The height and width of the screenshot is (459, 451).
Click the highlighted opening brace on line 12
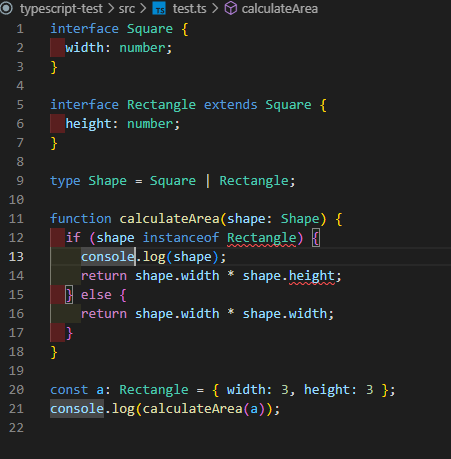point(316,238)
